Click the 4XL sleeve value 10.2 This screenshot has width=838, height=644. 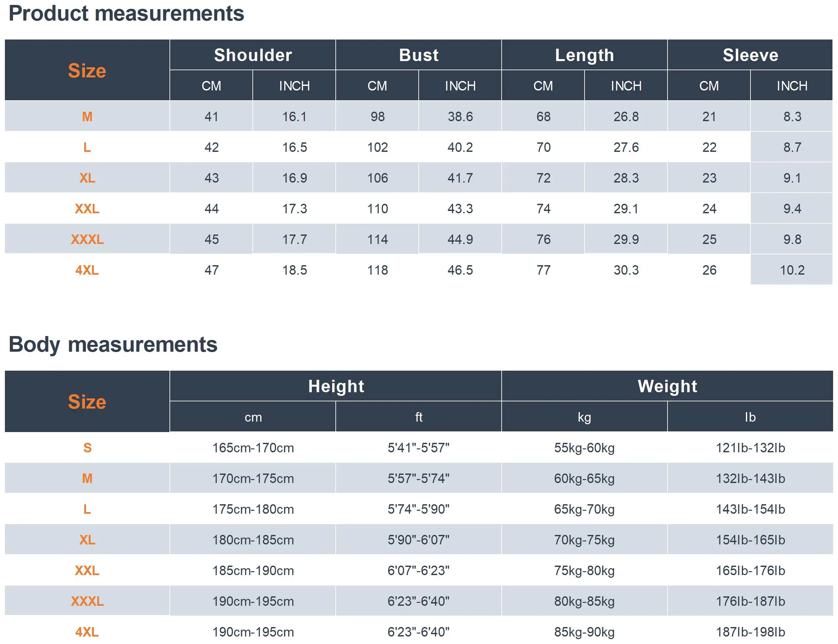(x=792, y=270)
